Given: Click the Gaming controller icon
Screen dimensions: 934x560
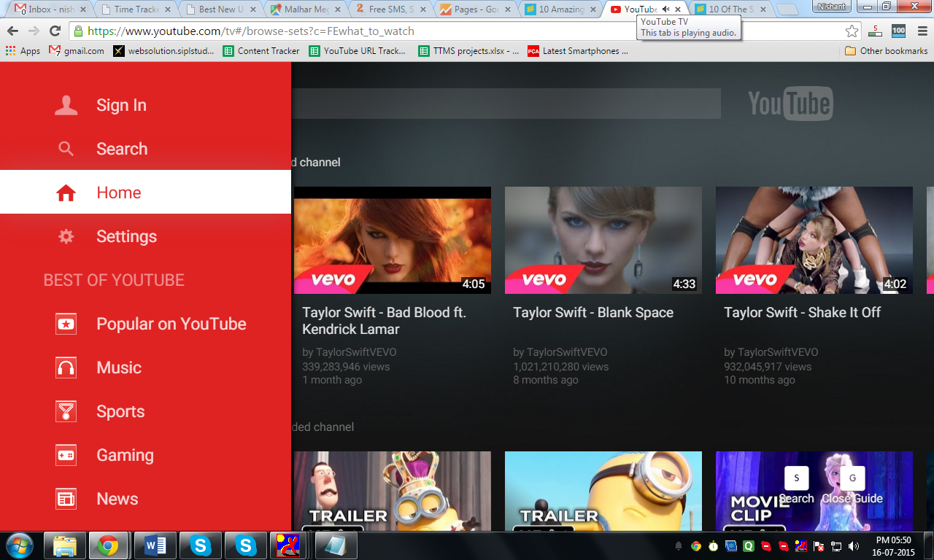Looking at the screenshot, I should point(66,455).
